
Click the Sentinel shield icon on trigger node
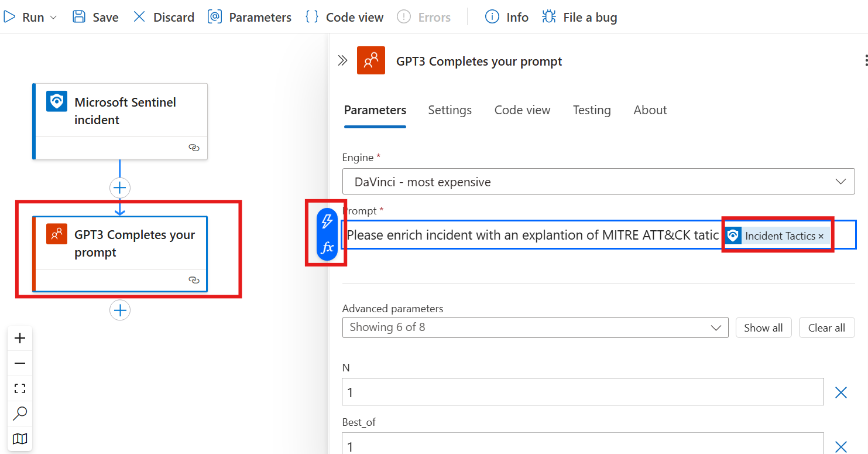(x=57, y=101)
